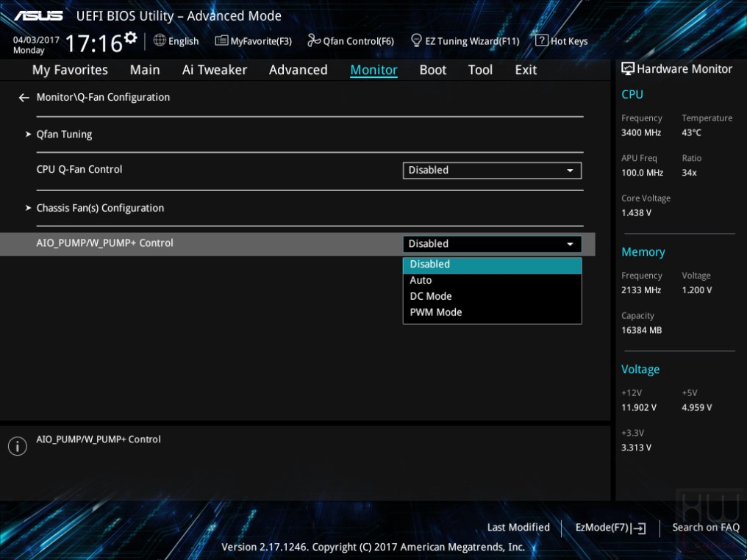Click the Hot Keys question mark icon

(x=542, y=40)
